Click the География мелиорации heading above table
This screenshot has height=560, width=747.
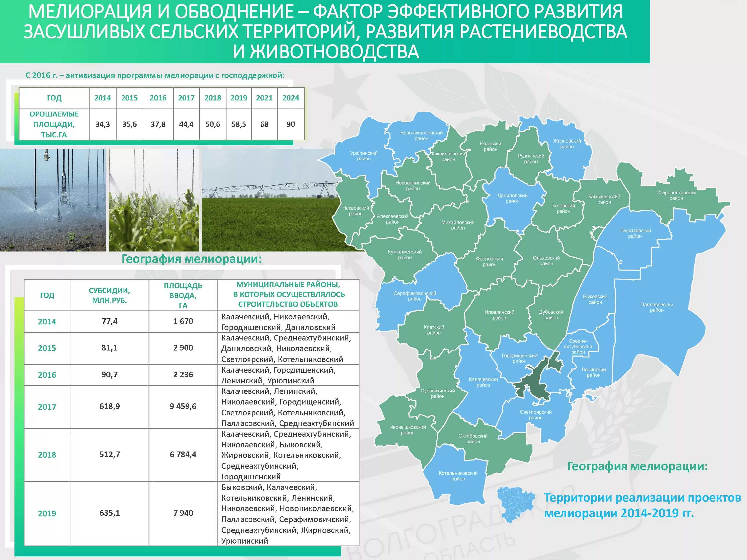pyautogui.click(x=192, y=259)
